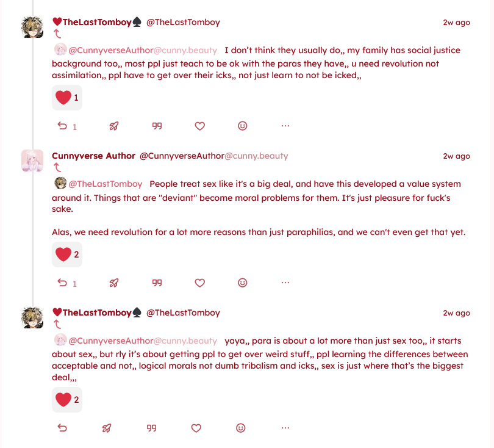
Task: Reply to the first TheLastTomboy post
Action: pos(62,126)
